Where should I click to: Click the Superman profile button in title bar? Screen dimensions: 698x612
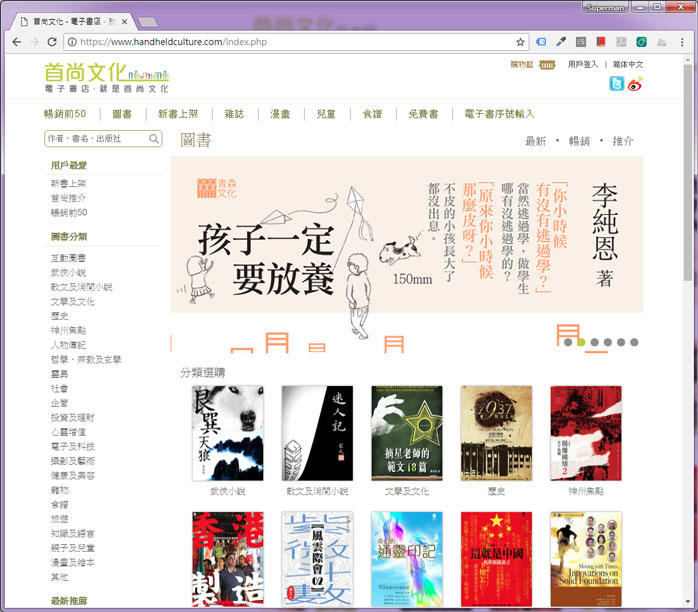pyautogui.click(x=605, y=8)
